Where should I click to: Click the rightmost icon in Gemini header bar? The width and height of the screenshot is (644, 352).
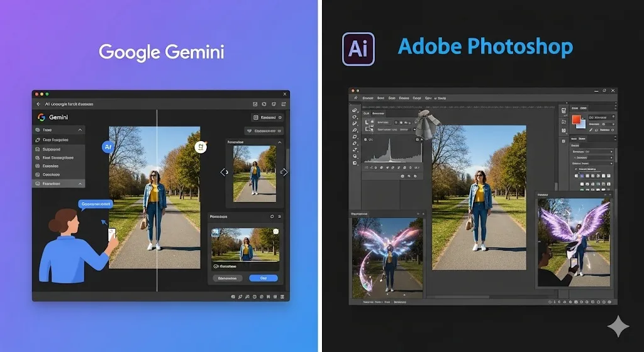click(x=282, y=105)
